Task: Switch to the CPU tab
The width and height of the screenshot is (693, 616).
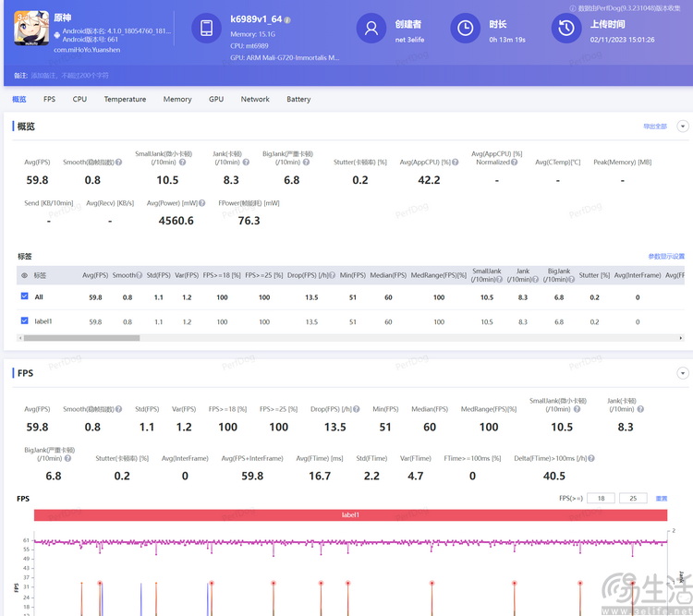Action: (79, 99)
